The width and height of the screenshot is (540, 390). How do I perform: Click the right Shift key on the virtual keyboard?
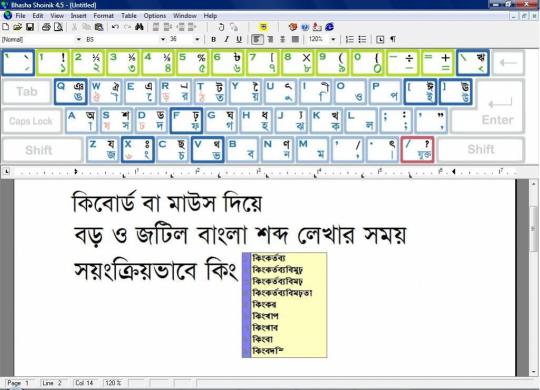(481, 150)
